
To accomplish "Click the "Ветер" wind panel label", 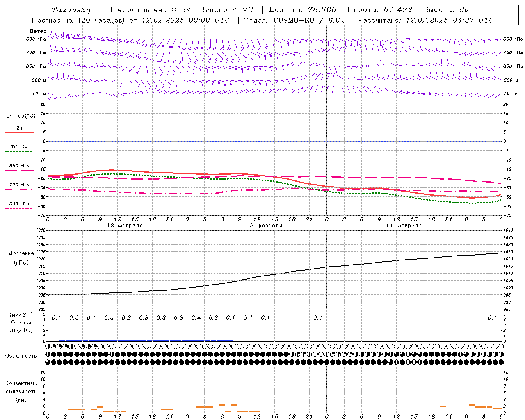I will pos(38,31).
